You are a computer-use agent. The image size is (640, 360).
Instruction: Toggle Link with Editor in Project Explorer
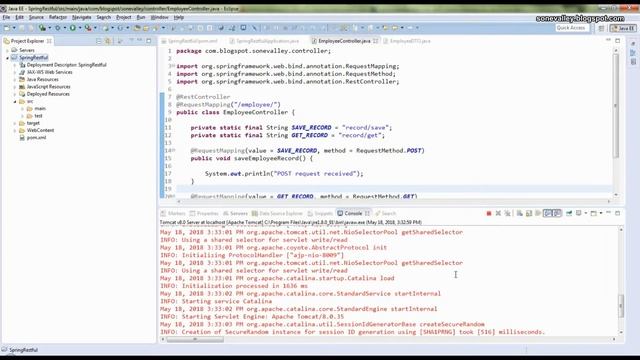[108, 41]
